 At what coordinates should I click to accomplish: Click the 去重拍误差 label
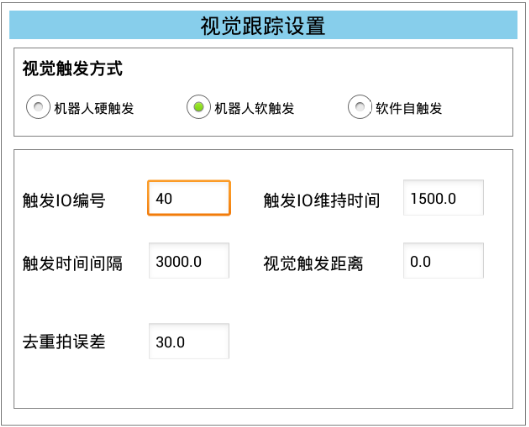(x=64, y=341)
